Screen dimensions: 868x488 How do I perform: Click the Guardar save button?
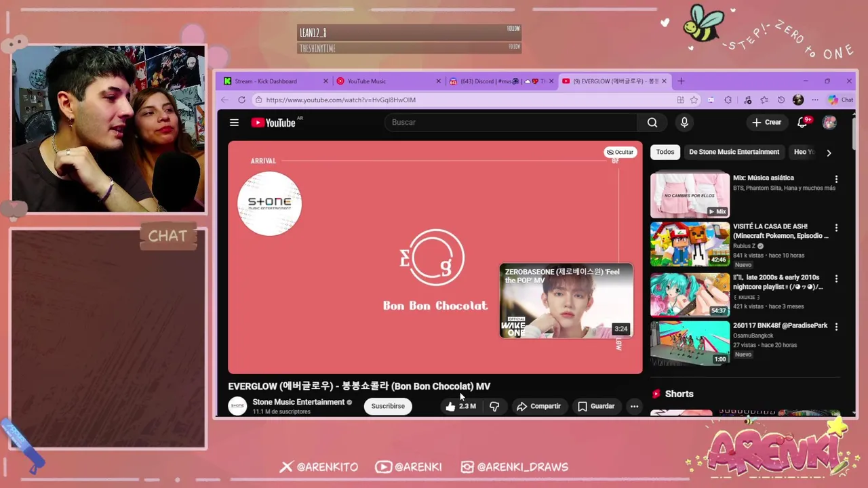click(596, 406)
